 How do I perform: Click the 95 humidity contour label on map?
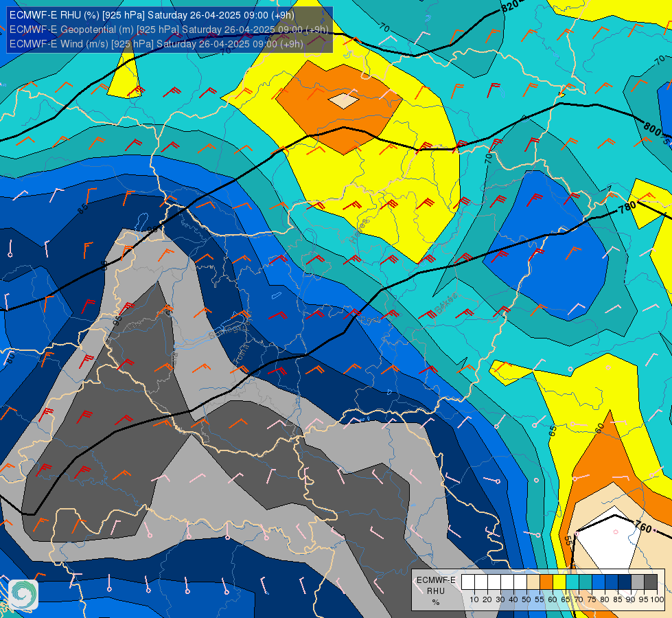pos(117,319)
